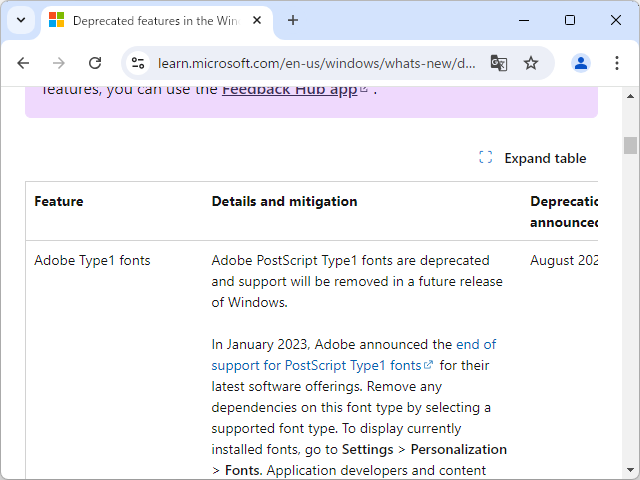Click the browser forward arrow
Screen dimensions: 640x480
coord(59,63)
